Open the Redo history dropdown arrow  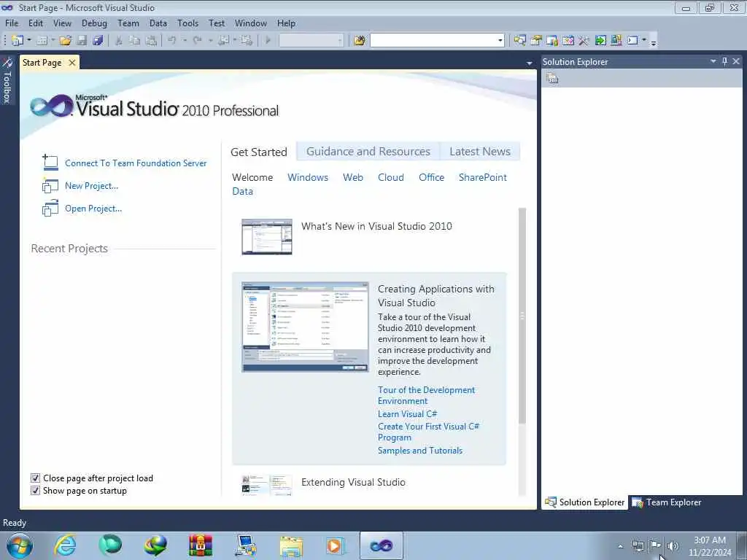(210, 41)
